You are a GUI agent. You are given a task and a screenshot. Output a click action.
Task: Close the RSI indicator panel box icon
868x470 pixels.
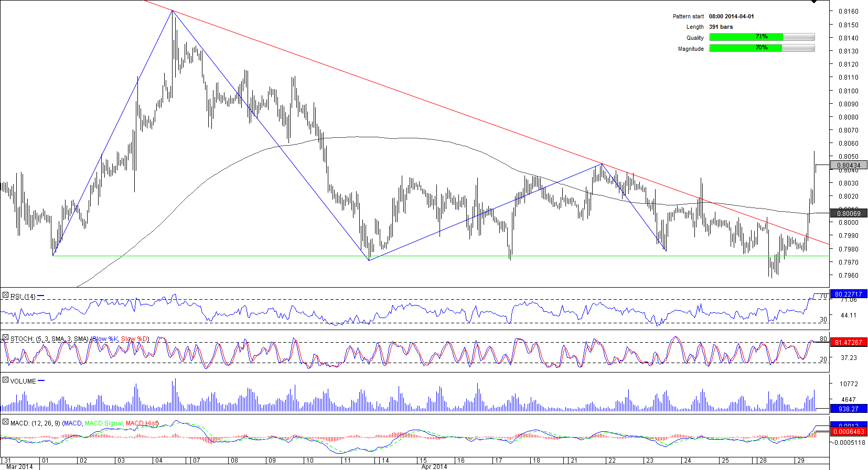pyautogui.click(x=5, y=296)
